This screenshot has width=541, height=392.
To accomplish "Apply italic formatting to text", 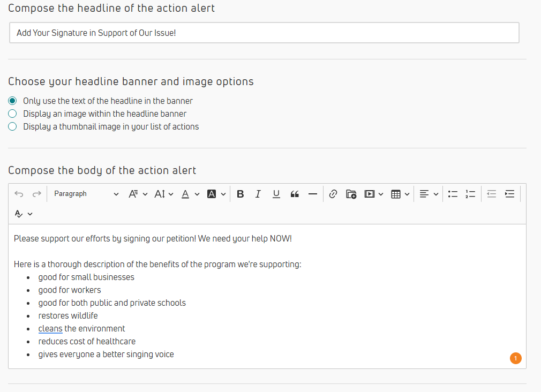I will click(258, 194).
